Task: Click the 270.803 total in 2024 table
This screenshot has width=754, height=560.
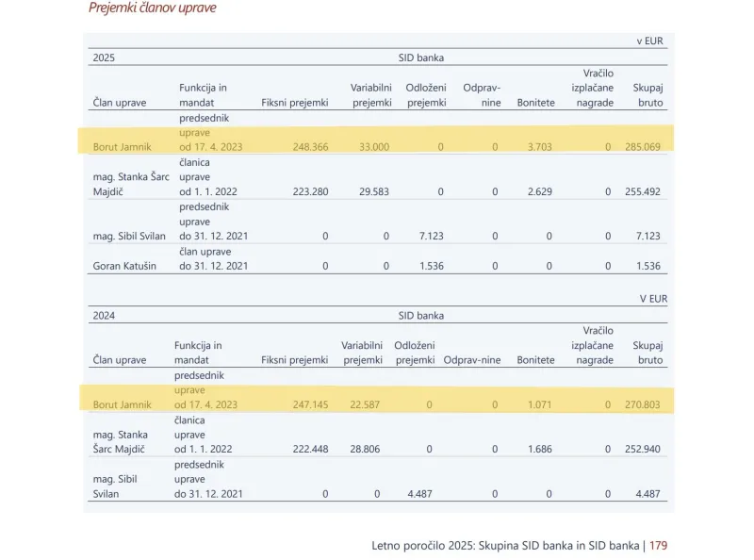Action: click(x=643, y=404)
